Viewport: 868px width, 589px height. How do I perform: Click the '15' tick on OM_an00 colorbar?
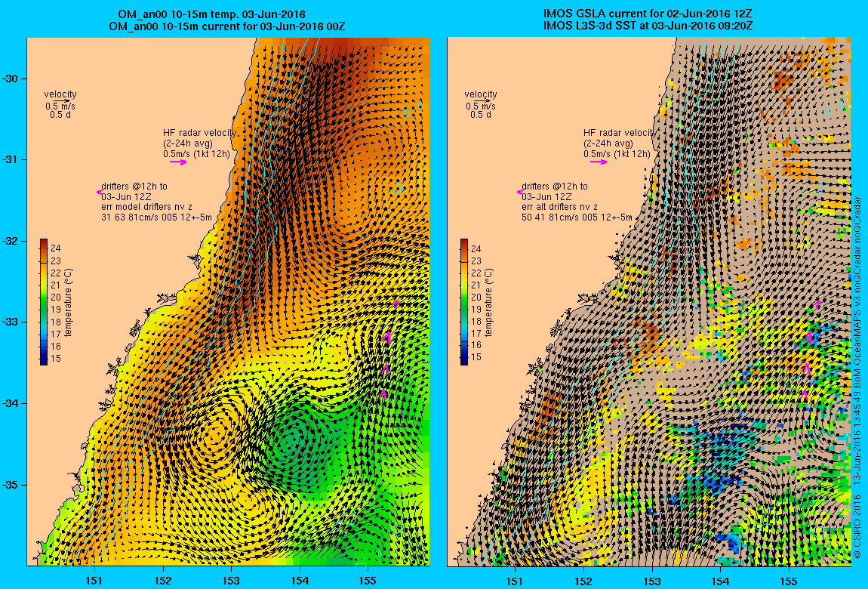(56, 359)
